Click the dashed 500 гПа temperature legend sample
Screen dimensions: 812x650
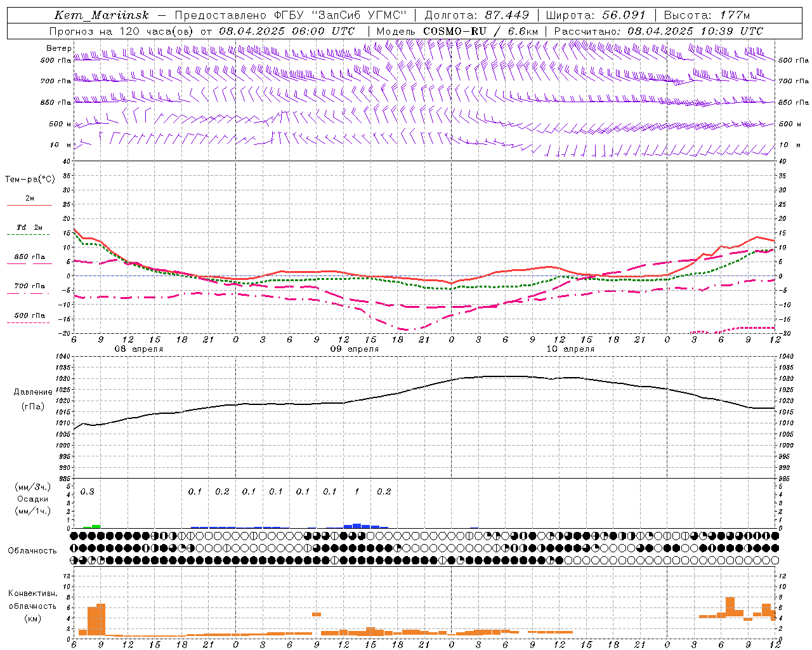[x=29, y=323]
